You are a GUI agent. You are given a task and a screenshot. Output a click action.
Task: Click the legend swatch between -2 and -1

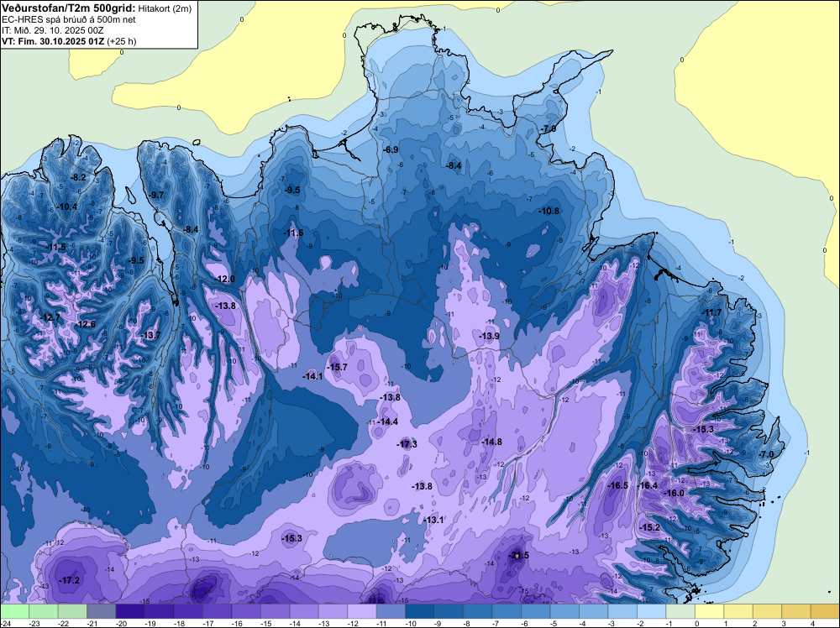[651, 611]
